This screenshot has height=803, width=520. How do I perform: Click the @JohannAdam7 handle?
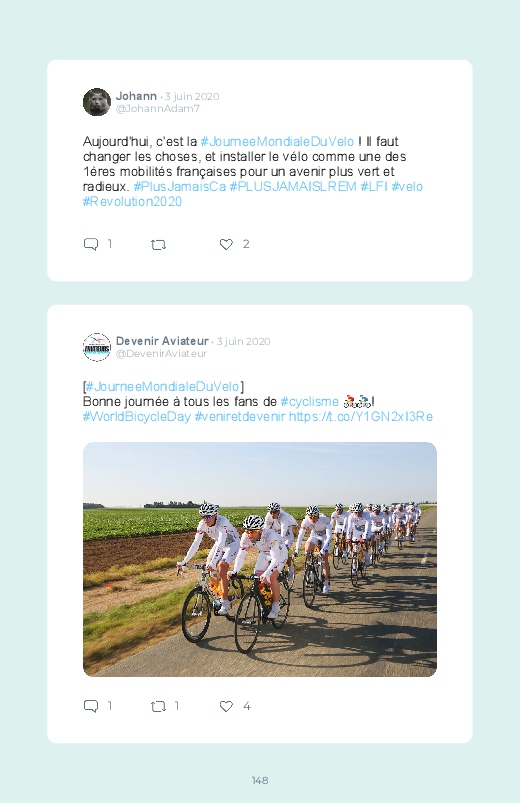click(x=158, y=109)
